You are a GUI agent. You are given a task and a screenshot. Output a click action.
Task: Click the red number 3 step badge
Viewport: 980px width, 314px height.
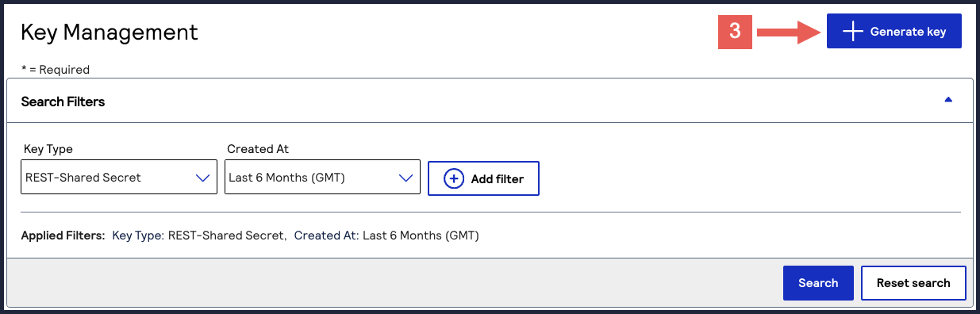(735, 32)
